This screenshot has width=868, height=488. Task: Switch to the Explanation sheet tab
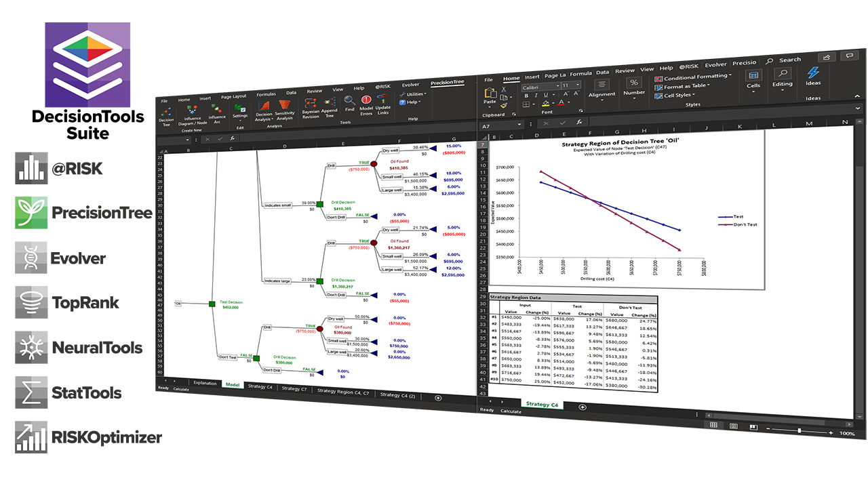(205, 383)
